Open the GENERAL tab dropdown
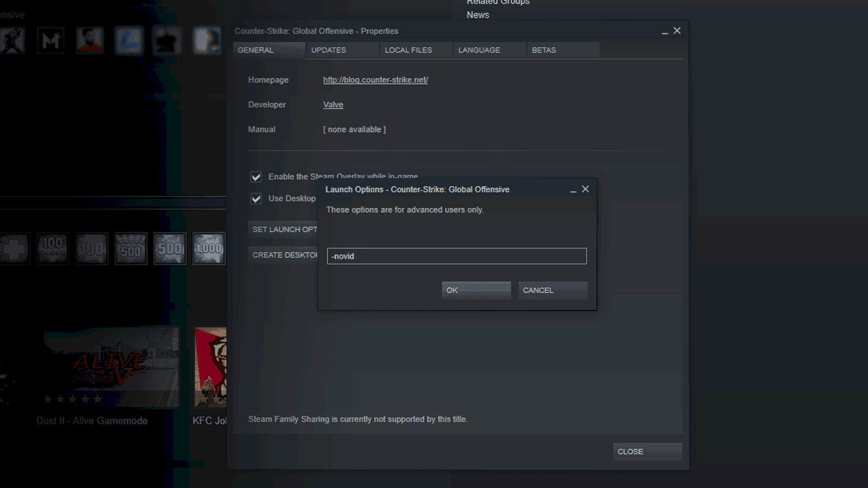 tap(256, 50)
